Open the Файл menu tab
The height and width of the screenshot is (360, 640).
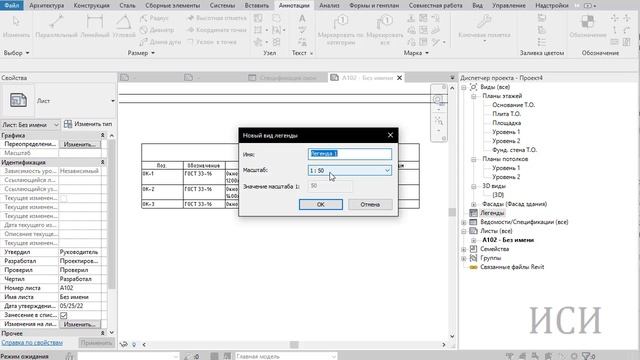coord(12,5)
